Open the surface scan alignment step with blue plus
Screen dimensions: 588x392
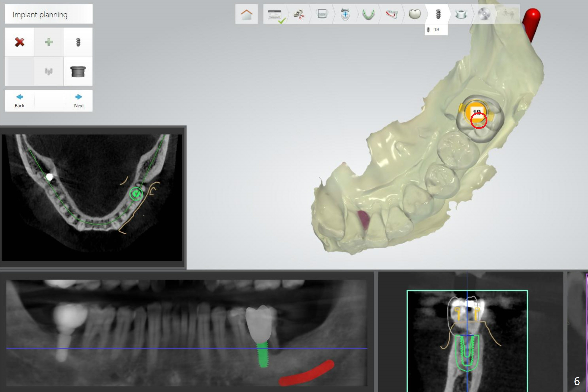345,14
